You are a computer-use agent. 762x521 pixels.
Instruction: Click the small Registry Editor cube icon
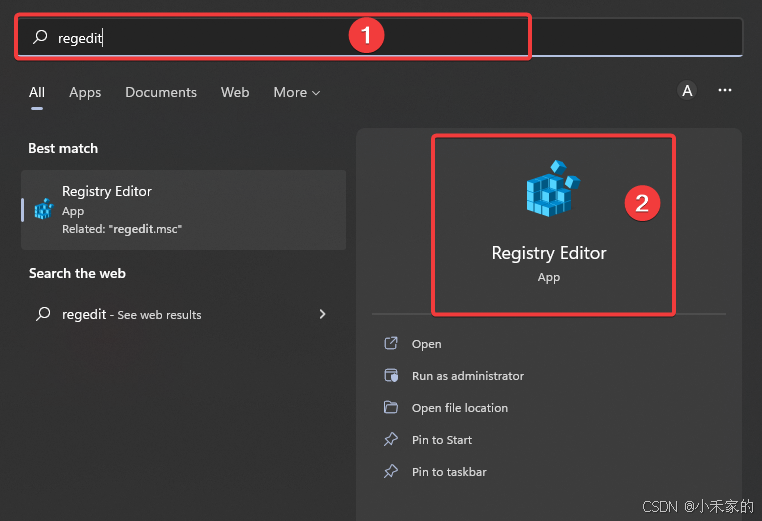44,209
